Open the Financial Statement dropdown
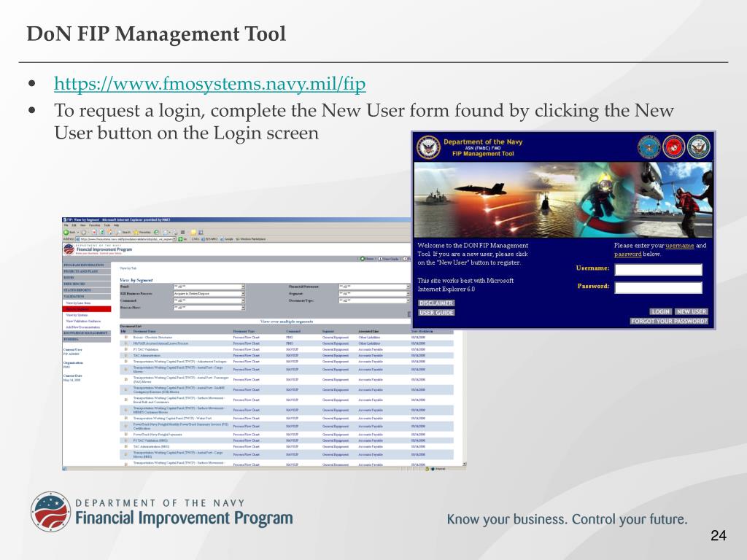Viewport: 747px width, 560px height. pos(374,287)
